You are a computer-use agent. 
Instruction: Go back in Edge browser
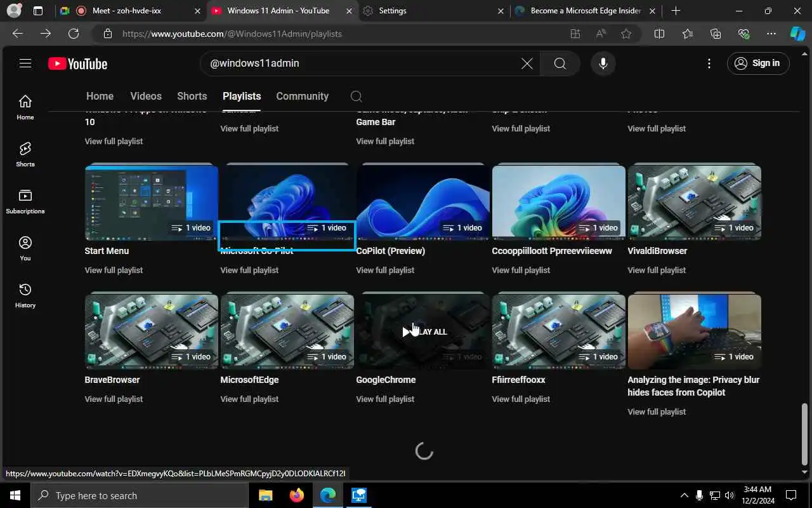point(18,34)
